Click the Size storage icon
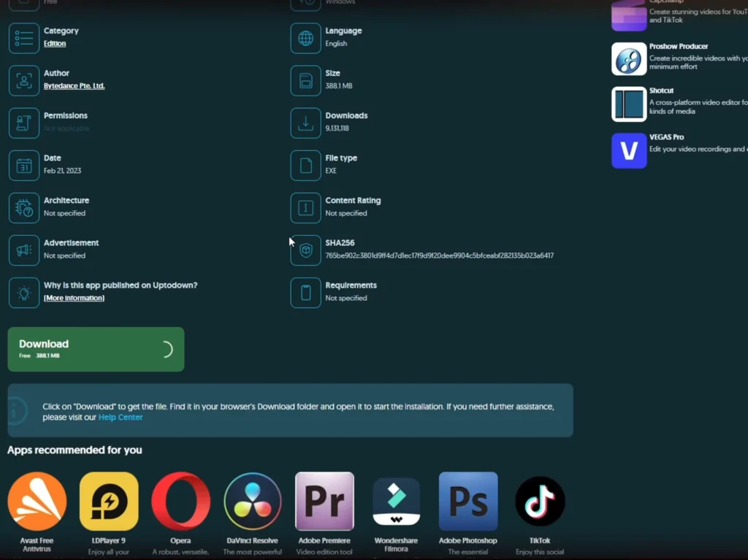This screenshot has height=560, width=748. (306, 80)
